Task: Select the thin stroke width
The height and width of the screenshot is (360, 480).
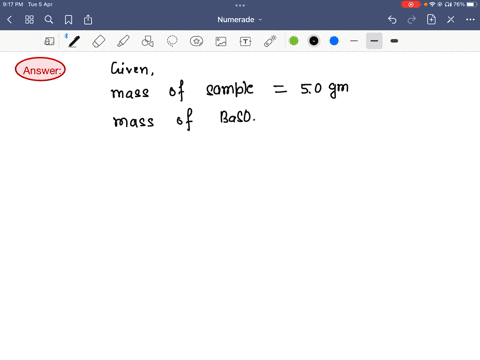Action: 354,41
